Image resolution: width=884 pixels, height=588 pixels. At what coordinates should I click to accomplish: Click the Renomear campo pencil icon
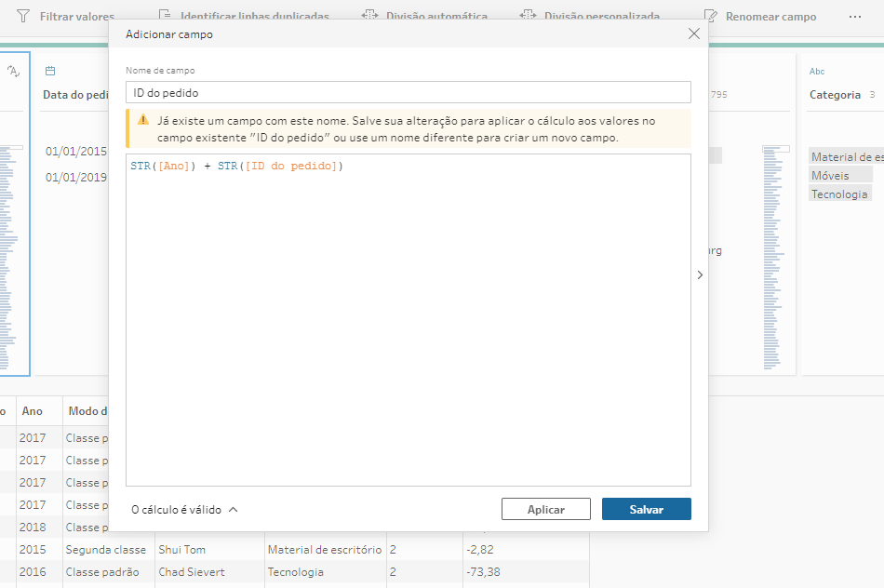click(711, 17)
